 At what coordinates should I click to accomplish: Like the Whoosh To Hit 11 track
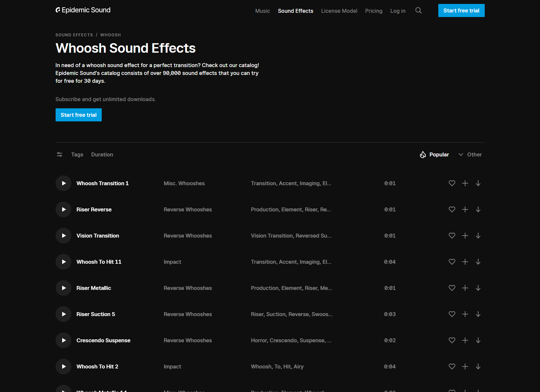point(452,262)
